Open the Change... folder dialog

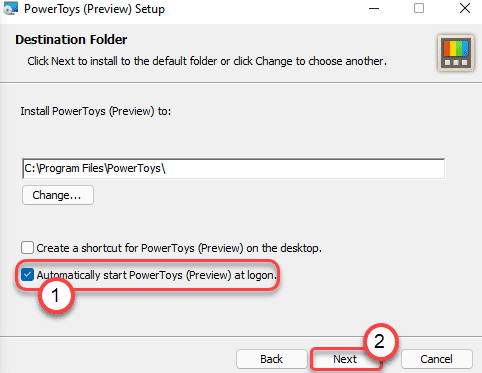58,195
